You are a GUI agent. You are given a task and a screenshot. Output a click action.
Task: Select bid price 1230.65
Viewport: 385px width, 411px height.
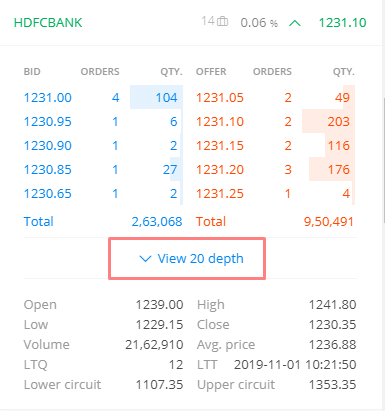[48, 194]
